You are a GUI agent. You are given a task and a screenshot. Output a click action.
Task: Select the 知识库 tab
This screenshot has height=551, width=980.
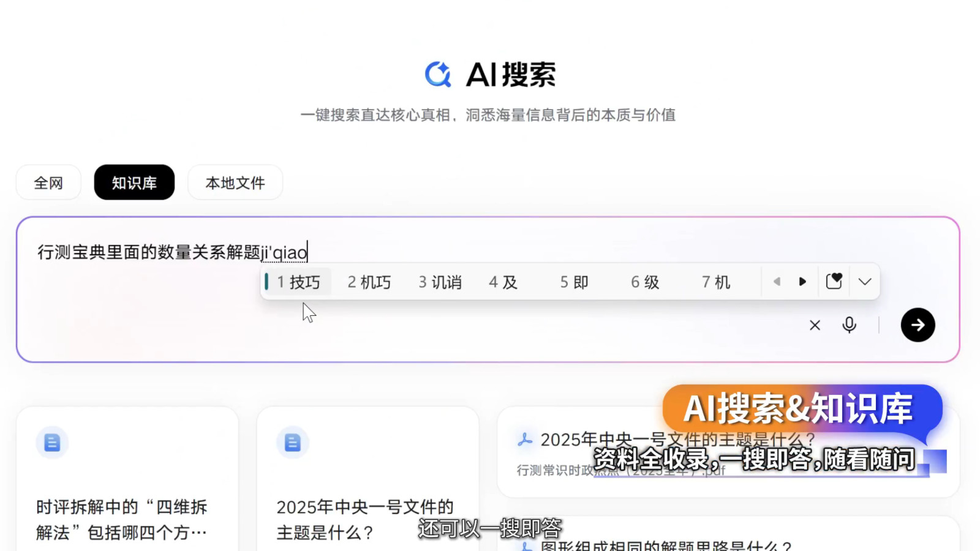coord(134,182)
